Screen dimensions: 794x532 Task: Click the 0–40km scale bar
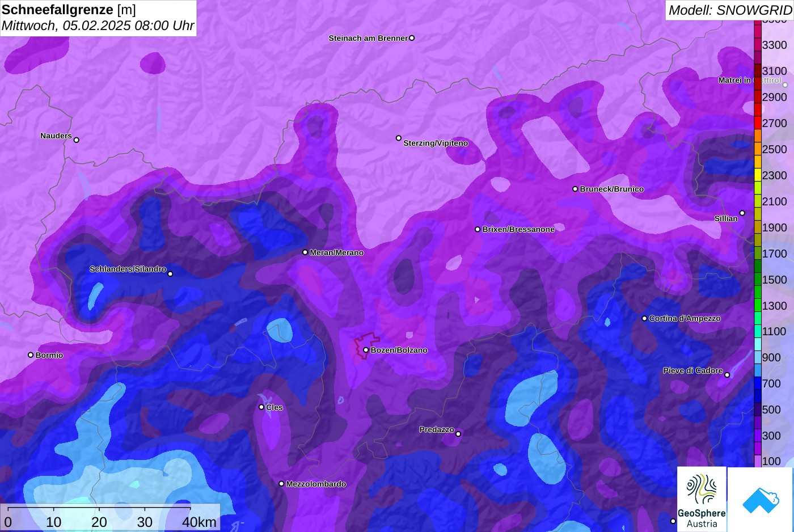click(x=110, y=517)
